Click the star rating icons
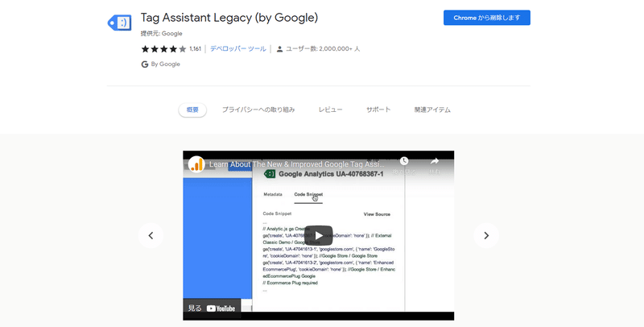Viewport: 644px width, 327px height. click(164, 49)
